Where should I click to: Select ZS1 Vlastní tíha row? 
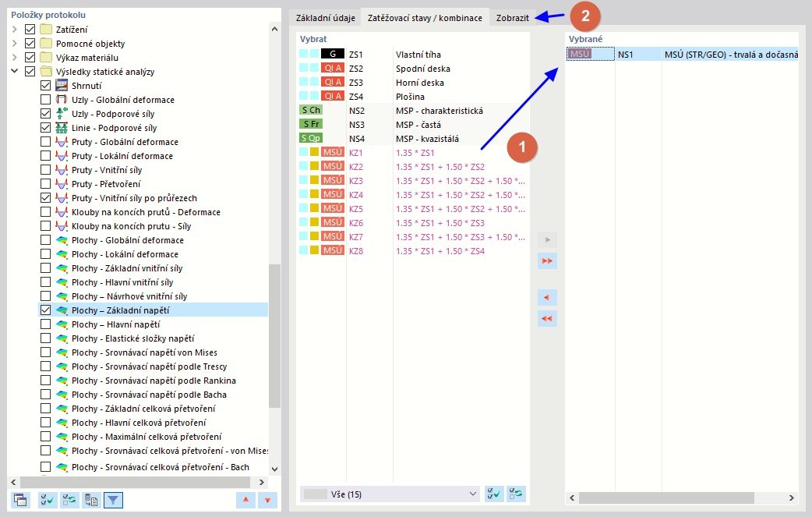[x=413, y=54]
